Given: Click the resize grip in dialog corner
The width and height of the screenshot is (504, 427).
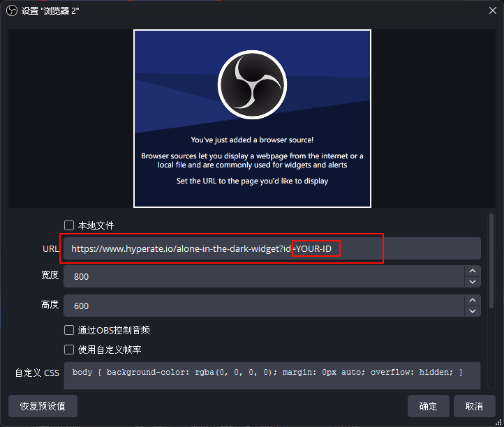Looking at the screenshot, I should tap(498, 422).
